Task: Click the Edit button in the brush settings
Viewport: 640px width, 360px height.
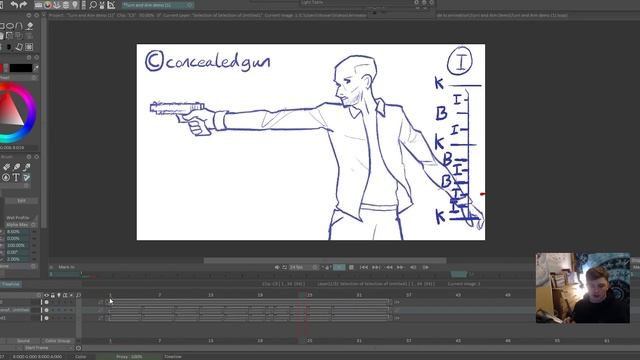Action: coord(21,201)
